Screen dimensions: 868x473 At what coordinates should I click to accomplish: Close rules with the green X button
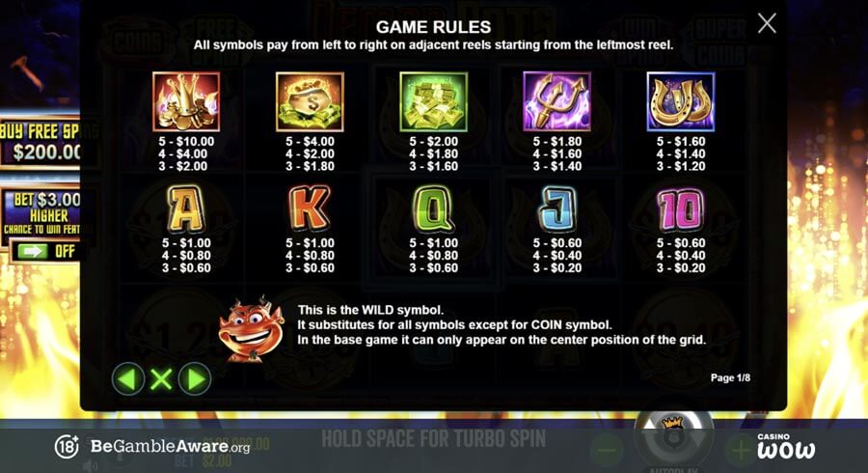161,380
